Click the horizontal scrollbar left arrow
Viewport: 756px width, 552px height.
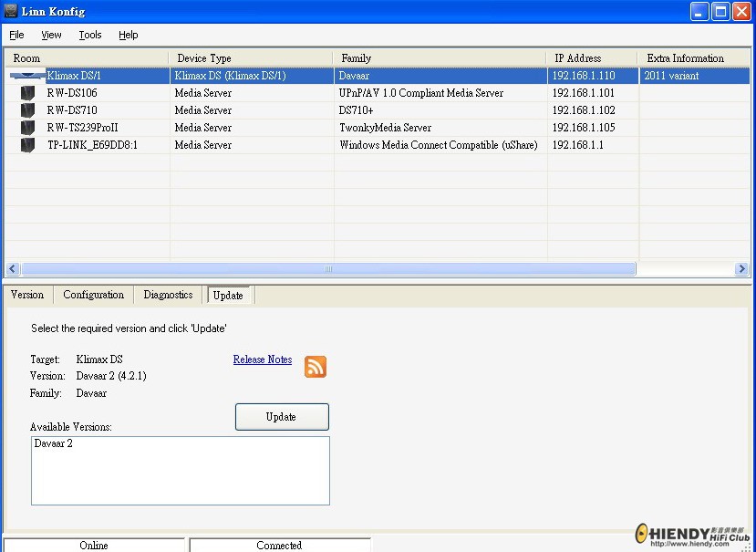(13, 269)
